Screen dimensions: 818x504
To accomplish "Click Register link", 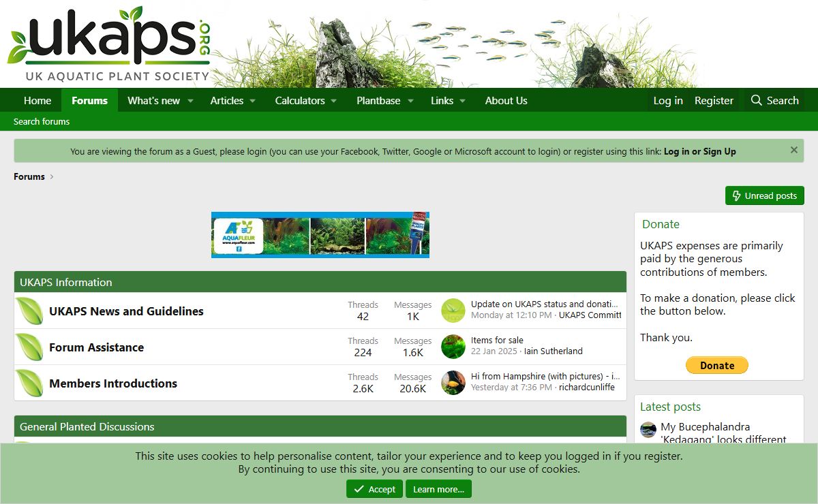I will (x=714, y=101).
